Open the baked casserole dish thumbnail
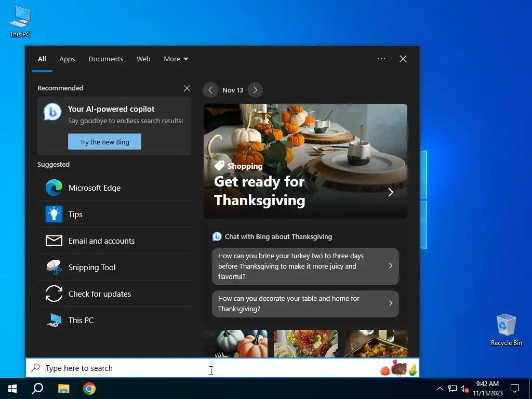 click(x=376, y=343)
